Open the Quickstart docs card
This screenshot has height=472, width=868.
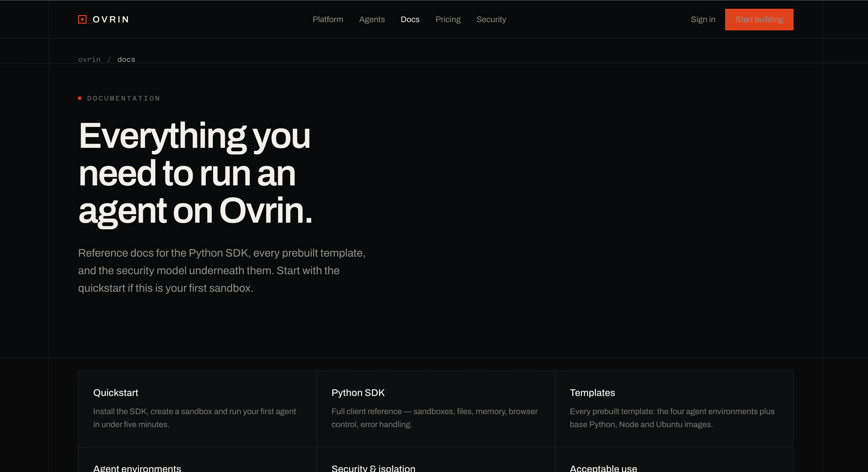click(x=197, y=409)
